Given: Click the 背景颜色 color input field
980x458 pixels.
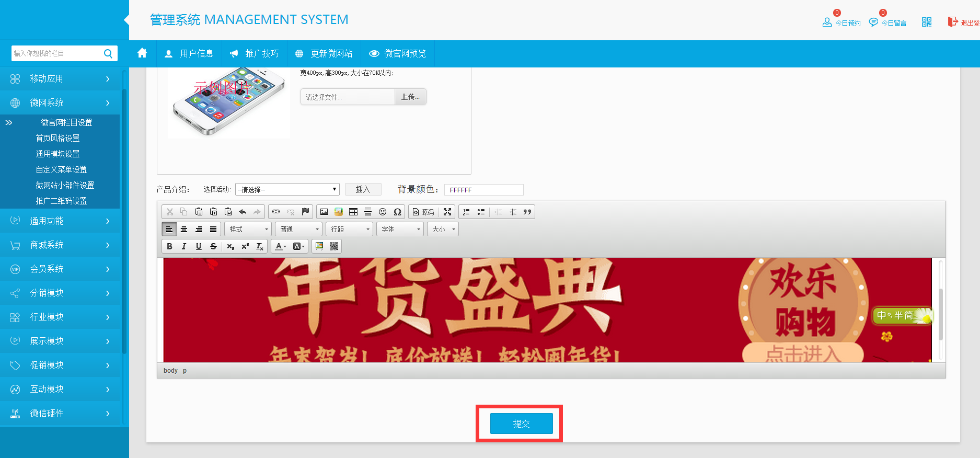Looking at the screenshot, I should point(483,190).
